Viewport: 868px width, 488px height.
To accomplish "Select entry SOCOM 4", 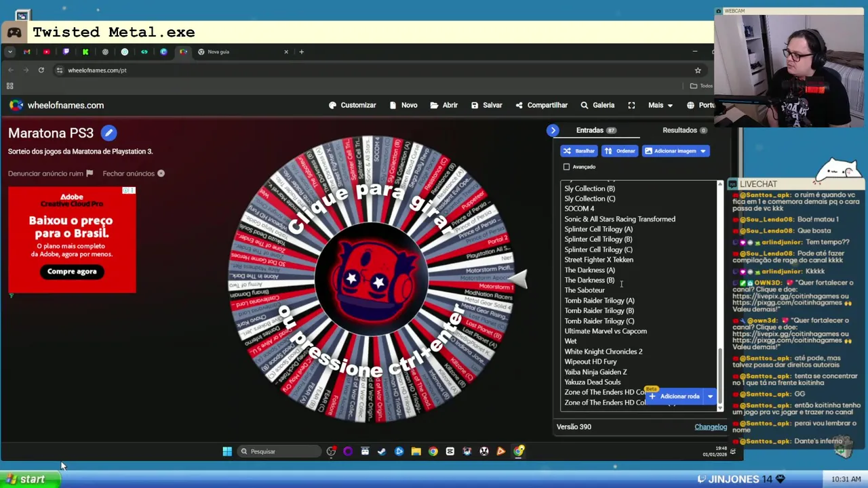I will (x=579, y=209).
